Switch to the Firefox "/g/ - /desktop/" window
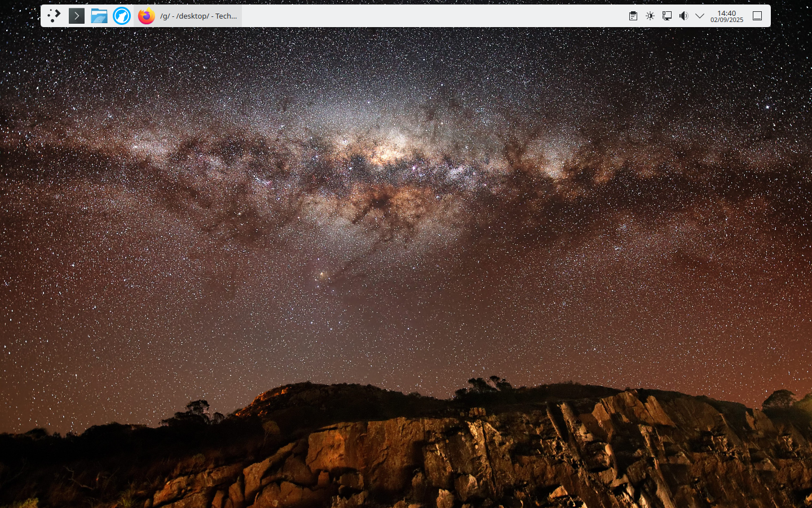The width and height of the screenshot is (812, 508). (x=188, y=16)
